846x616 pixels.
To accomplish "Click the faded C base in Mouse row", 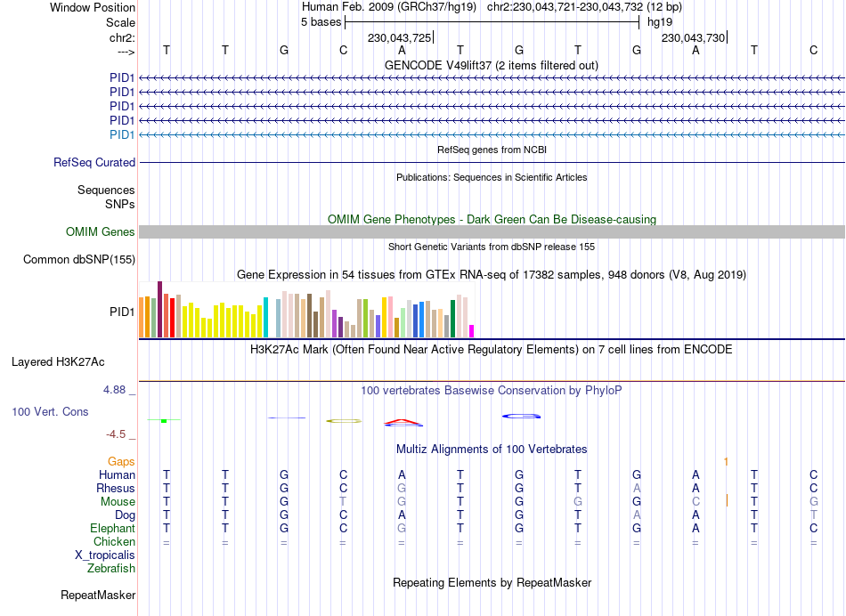I will coord(696,502).
